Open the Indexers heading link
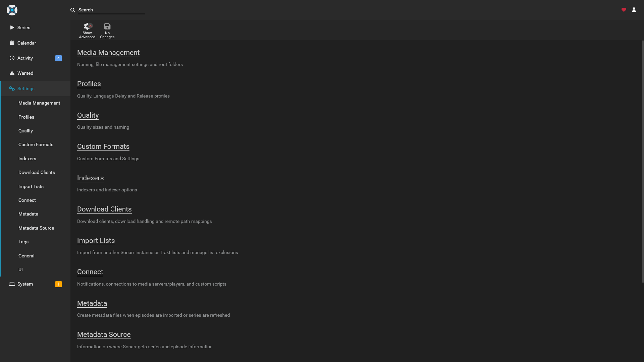Screen dimensions: 644x362 coord(90,178)
